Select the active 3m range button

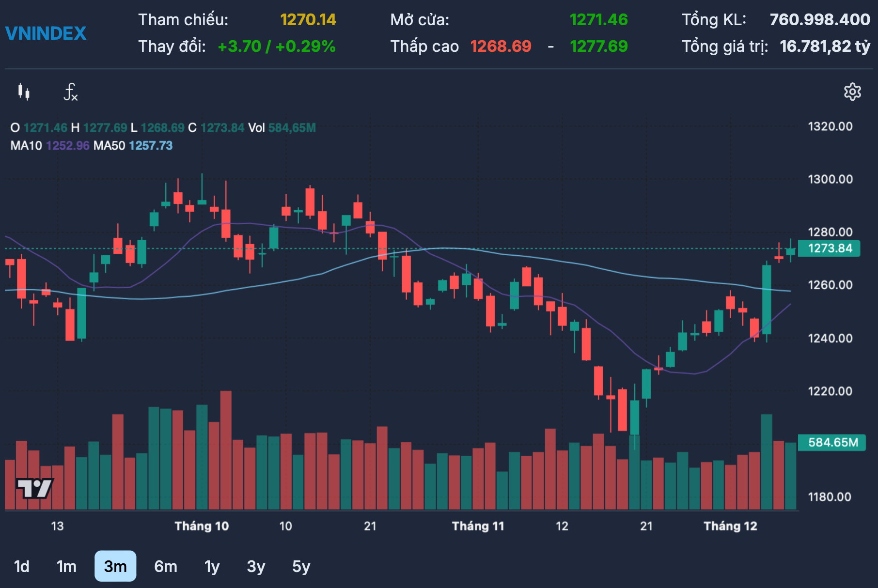tap(115, 566)
